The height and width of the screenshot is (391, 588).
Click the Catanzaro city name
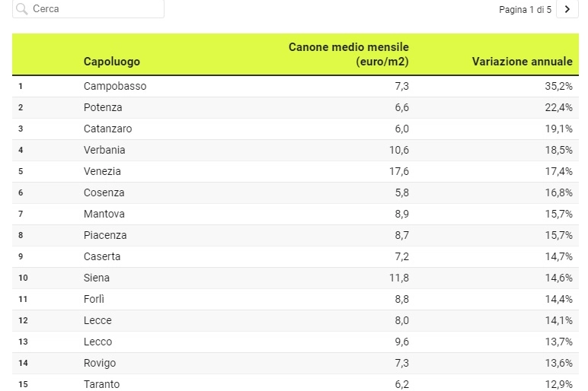click(107, 129)
